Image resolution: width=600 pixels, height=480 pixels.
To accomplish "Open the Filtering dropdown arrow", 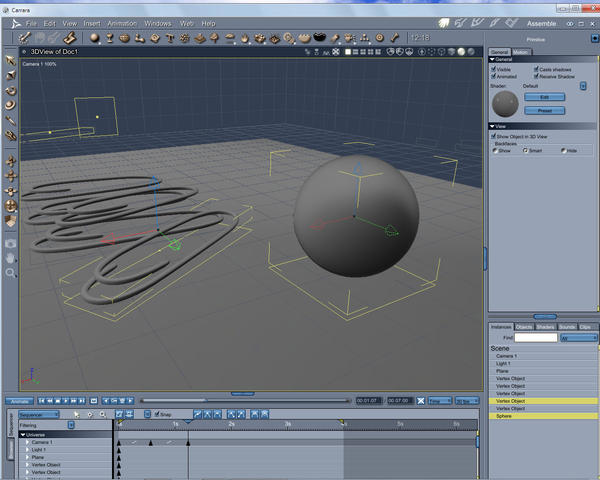I will pos(71,425).
